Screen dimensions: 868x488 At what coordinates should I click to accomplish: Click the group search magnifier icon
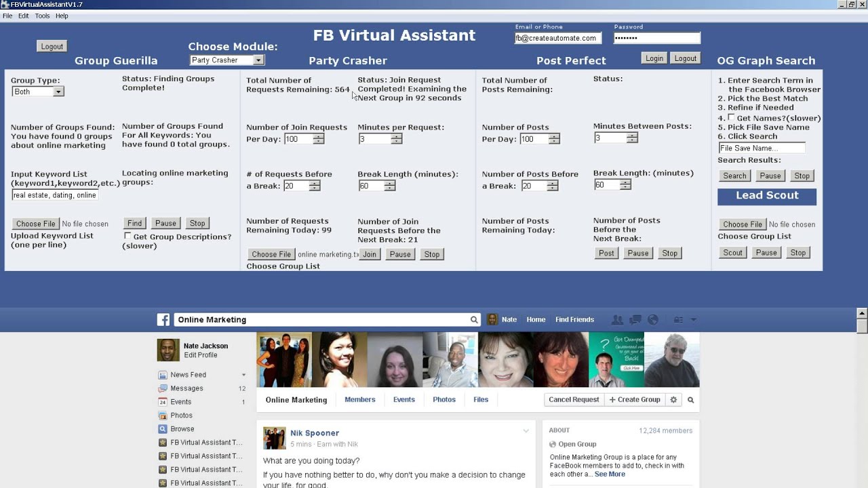[690, 400]
